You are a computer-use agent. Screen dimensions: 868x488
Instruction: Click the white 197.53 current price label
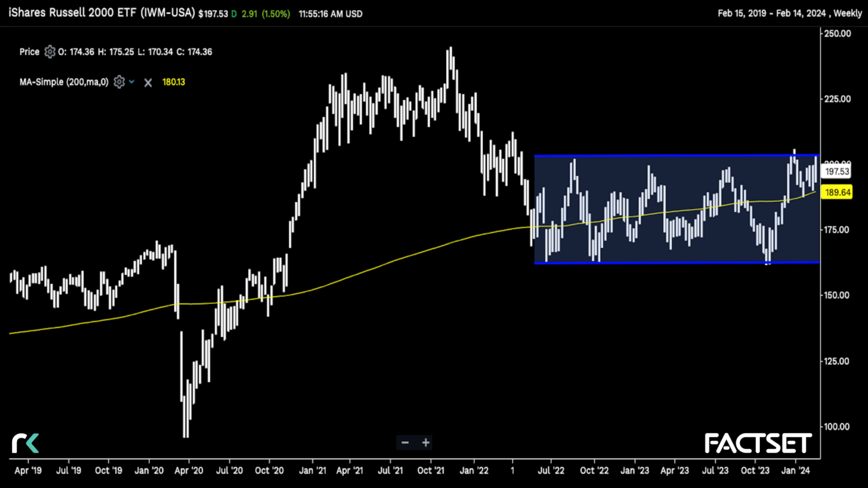(837, 172)
